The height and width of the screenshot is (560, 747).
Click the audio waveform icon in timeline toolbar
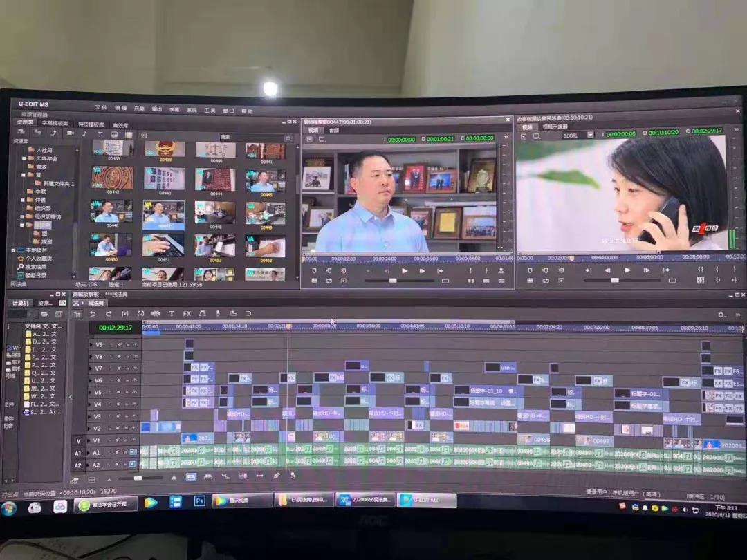[x=156, y=314]
